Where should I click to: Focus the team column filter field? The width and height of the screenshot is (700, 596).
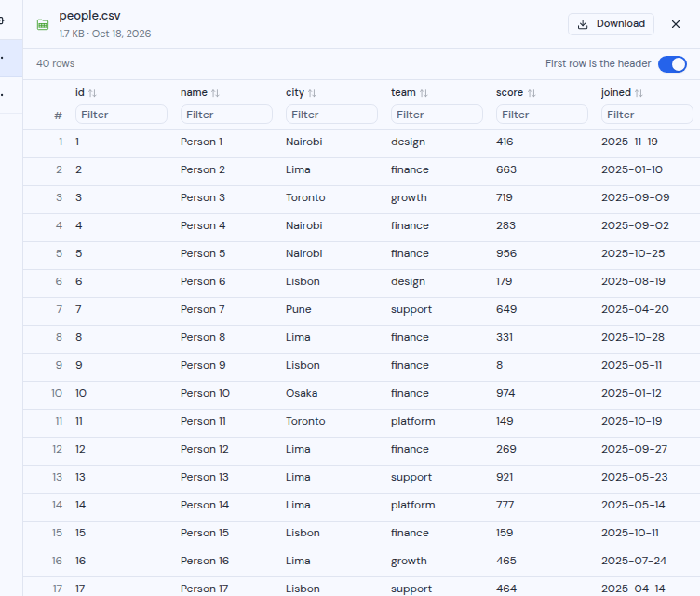click(x=437, y=115)
